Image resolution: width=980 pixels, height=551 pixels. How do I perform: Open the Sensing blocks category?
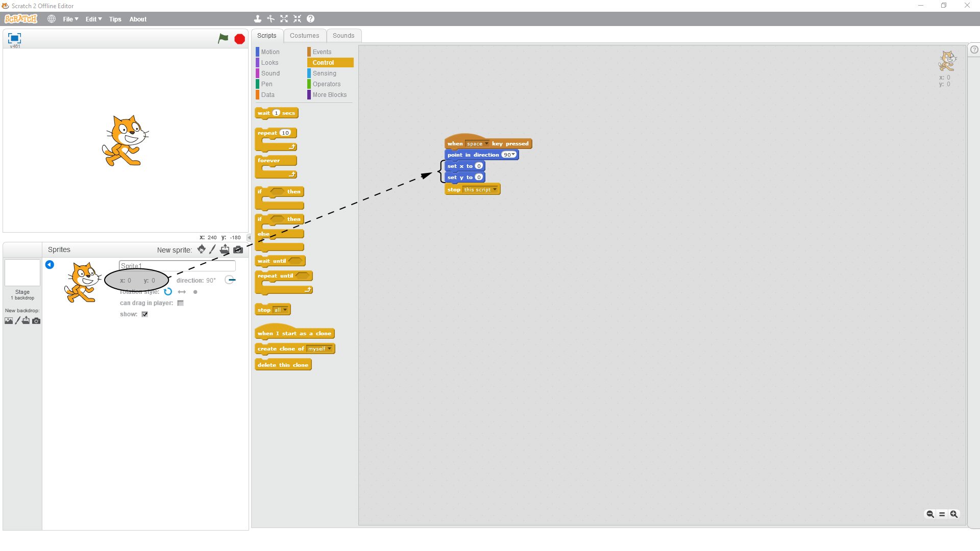tap(324, 73)
